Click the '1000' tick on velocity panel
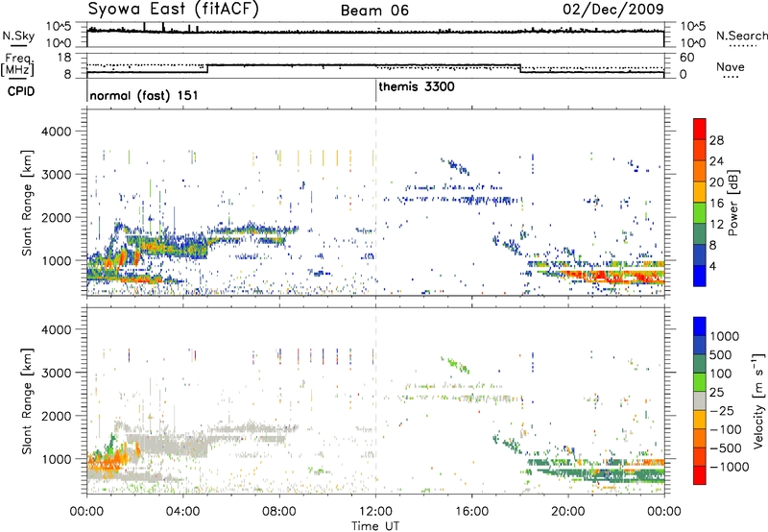This screenshot has width=768, height=532. (x=56, y=459)
